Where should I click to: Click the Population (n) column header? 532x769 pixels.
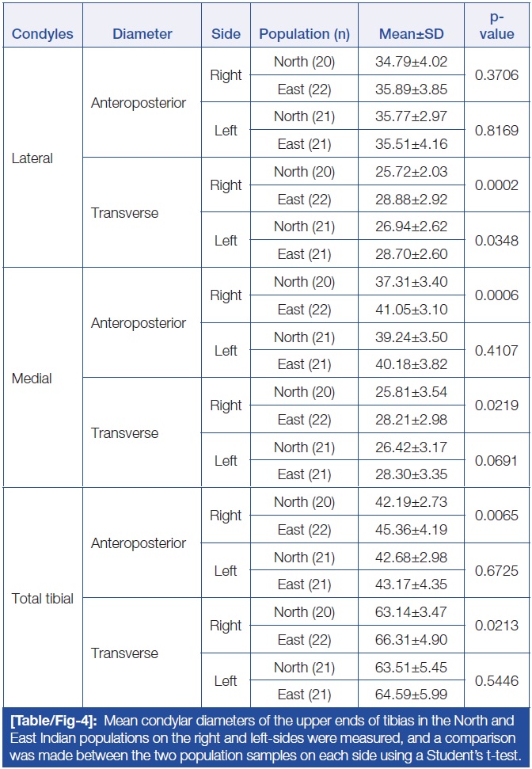tap(304, 34)
